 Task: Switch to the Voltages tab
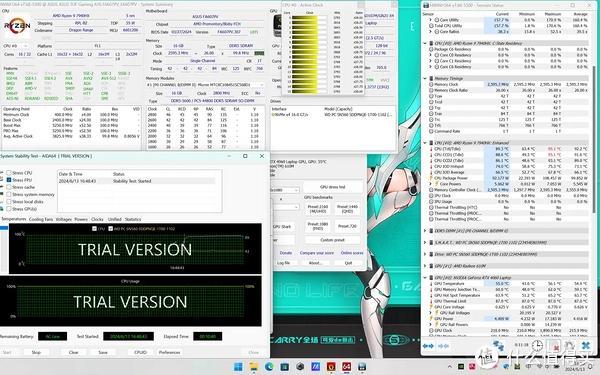(64, 219)
